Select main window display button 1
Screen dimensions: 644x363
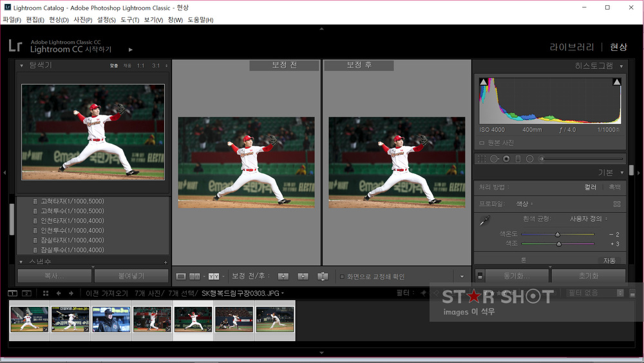pos(13,293)
